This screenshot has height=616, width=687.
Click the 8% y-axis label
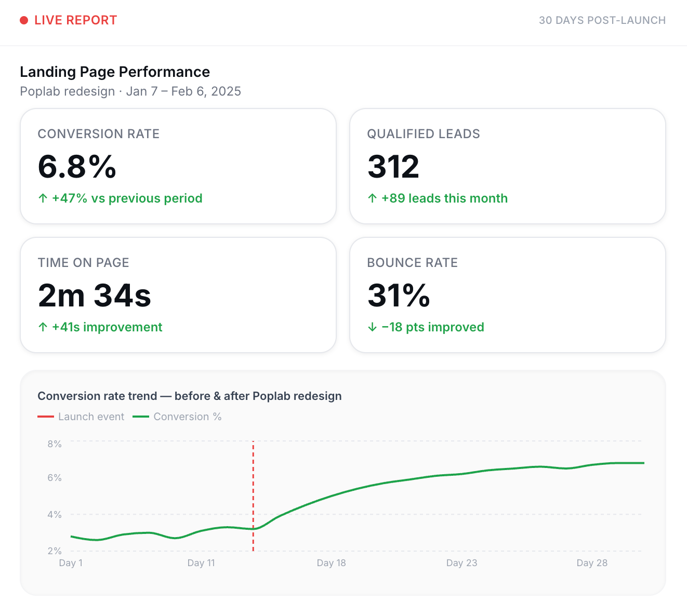pos(55,444)
